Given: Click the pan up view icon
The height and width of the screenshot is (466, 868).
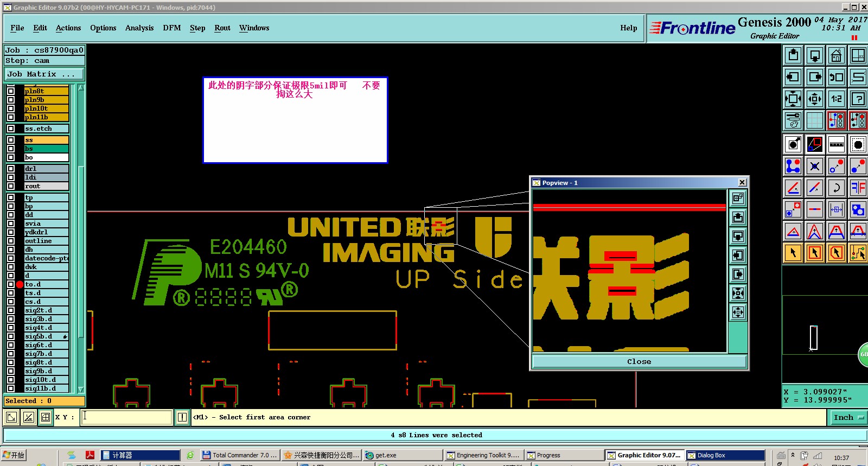Looking at the screenshot, I should pyautogui.click(x=793, y=55).
